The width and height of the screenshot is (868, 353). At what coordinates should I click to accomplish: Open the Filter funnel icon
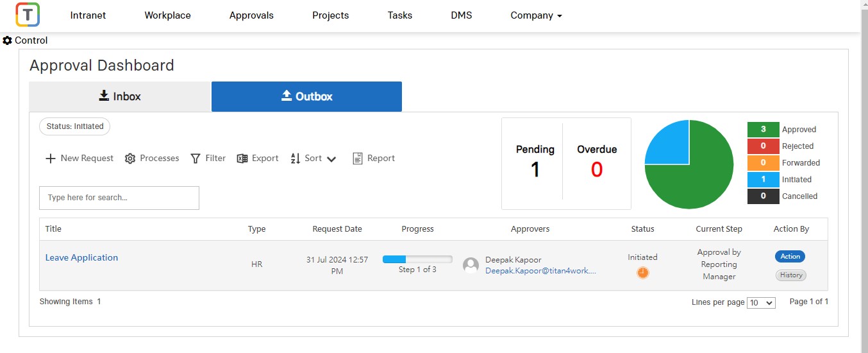196,159
